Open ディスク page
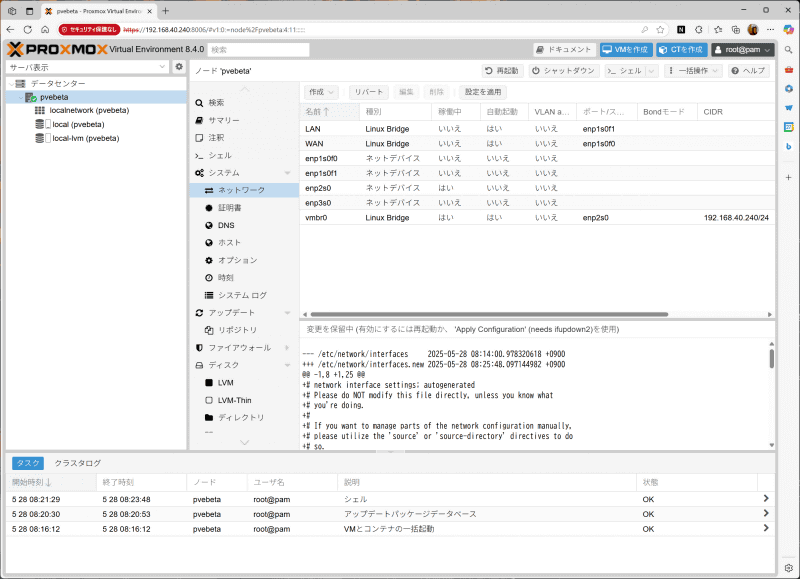The width and height of the screenshot is (800, 579). pos(223,365)
